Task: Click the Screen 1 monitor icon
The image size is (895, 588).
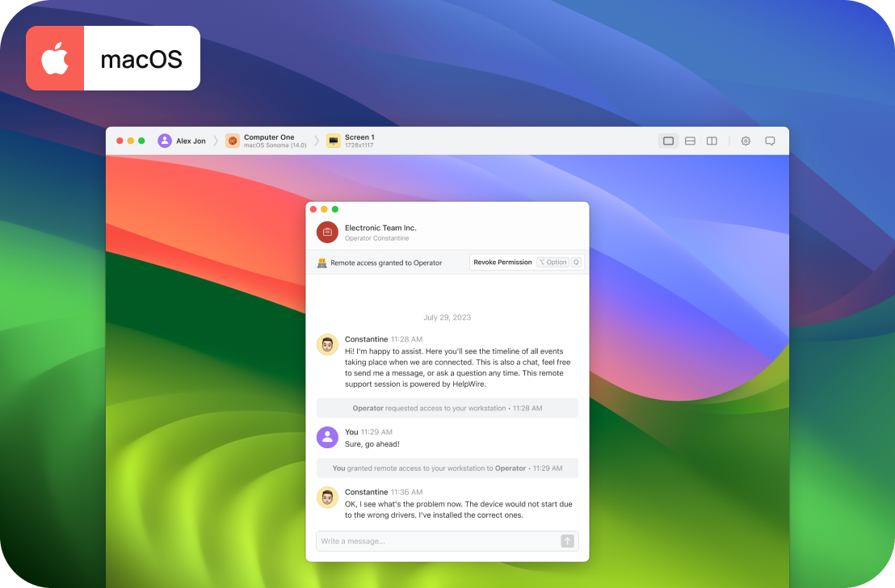Action: click(334, 141)
